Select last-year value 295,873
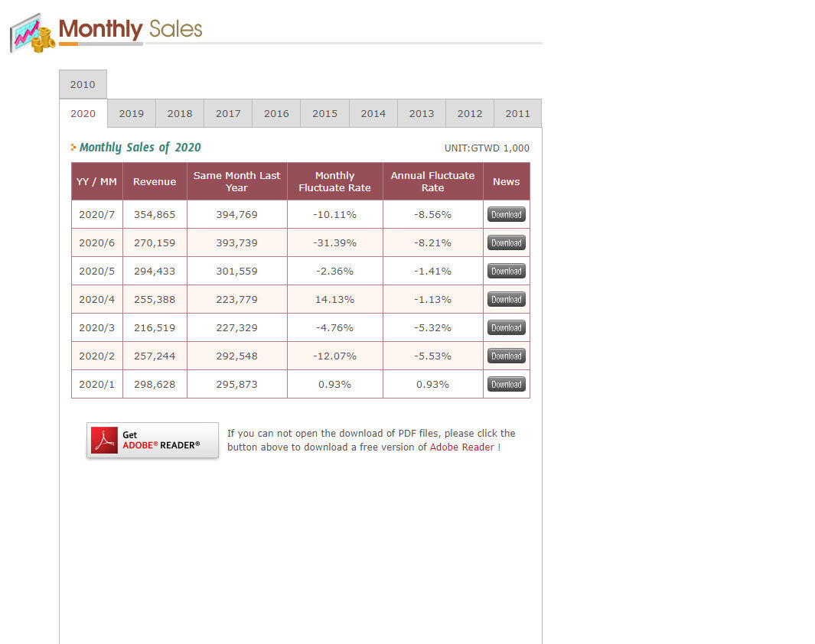Screen dimensions: 815x644 (x=236, y=384)
